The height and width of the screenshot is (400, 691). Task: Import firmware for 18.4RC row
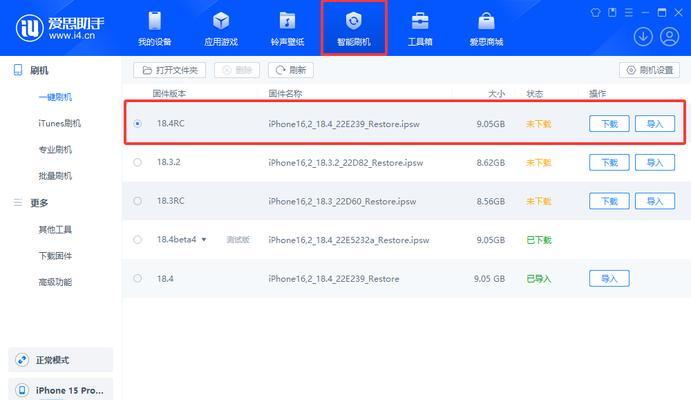[x=655, y=124]
